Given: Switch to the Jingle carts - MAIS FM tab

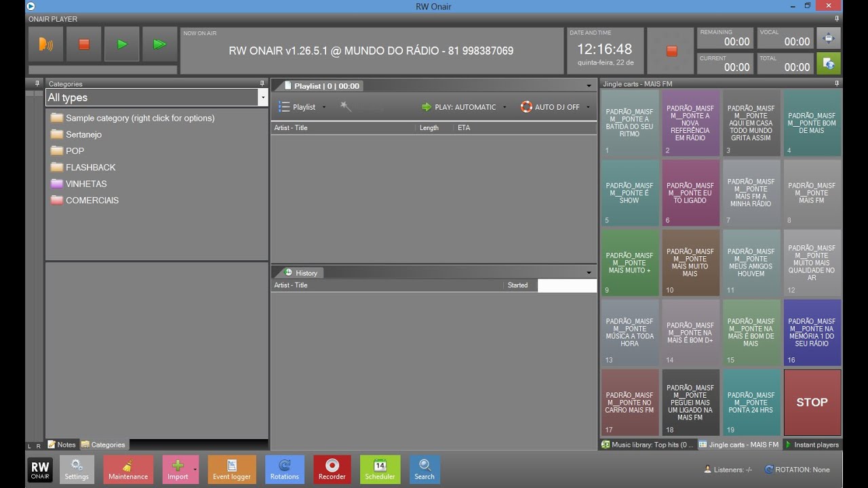Looking at the screenshot, I should point(739,445).
